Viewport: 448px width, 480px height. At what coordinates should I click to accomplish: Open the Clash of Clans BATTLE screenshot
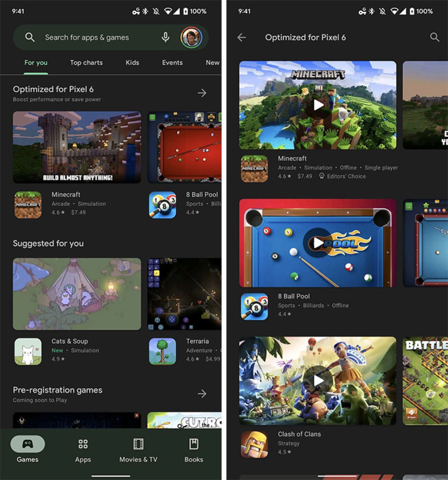(425, 381)
